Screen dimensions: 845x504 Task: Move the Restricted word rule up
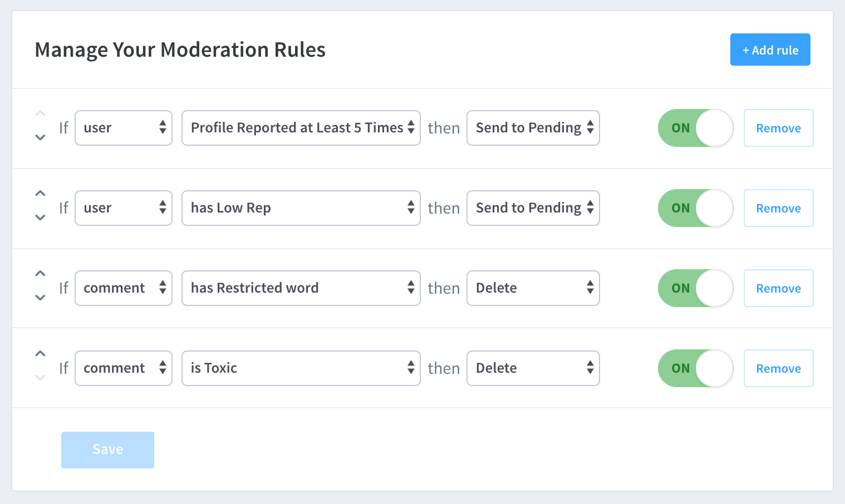40,274
